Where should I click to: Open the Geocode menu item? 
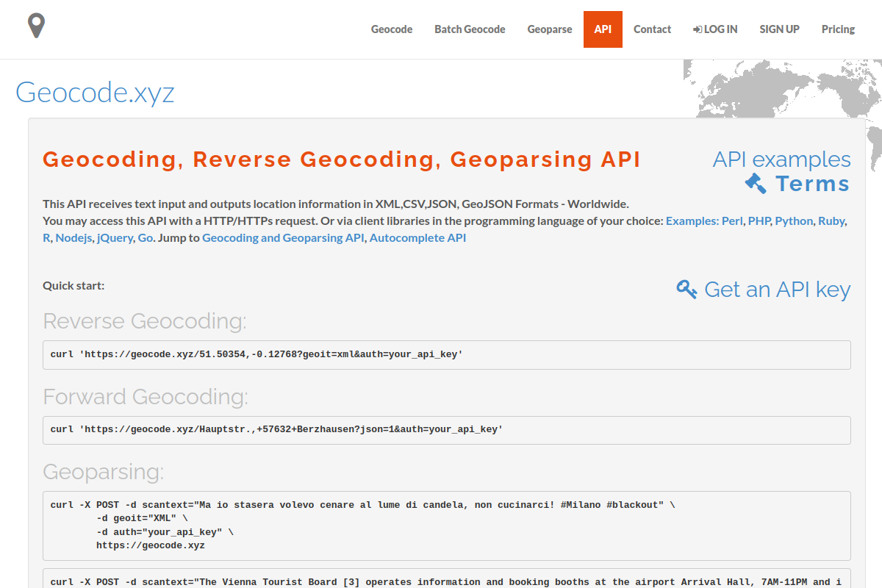pos(392,29)
